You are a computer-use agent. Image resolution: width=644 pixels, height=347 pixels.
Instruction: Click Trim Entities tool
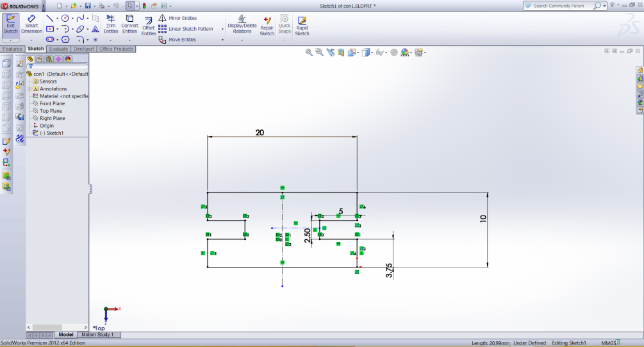coord(110,24)
